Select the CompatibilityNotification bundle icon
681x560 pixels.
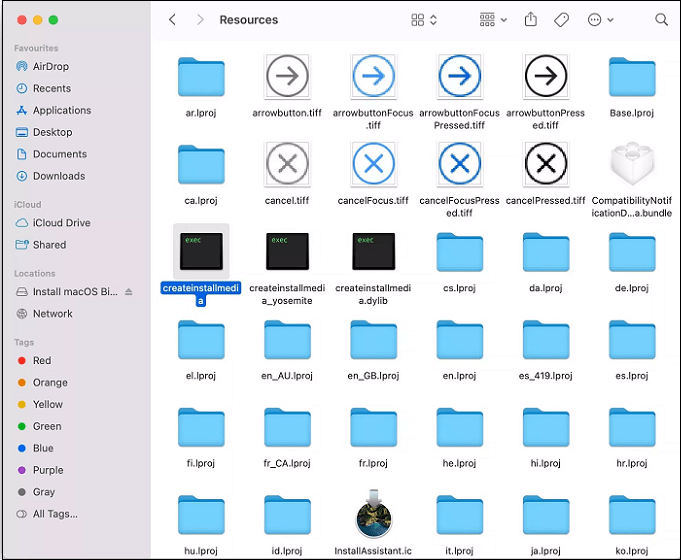tap(631, 163)
